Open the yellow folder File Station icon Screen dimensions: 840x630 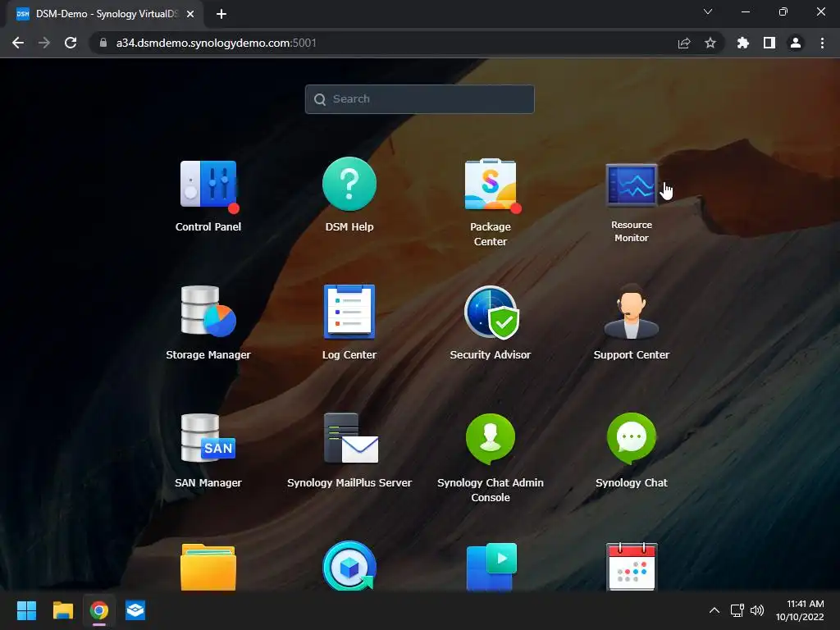tap(208, 567)
